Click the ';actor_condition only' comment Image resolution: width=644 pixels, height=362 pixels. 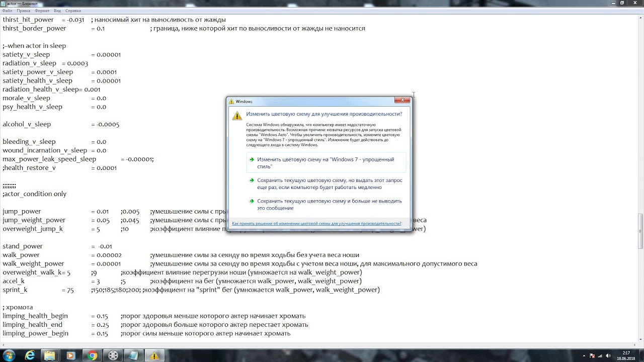[34, 194]
